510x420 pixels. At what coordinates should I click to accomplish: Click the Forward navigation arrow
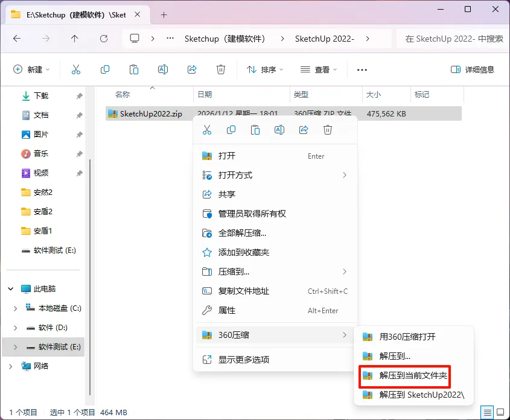[x=46, y=39]
